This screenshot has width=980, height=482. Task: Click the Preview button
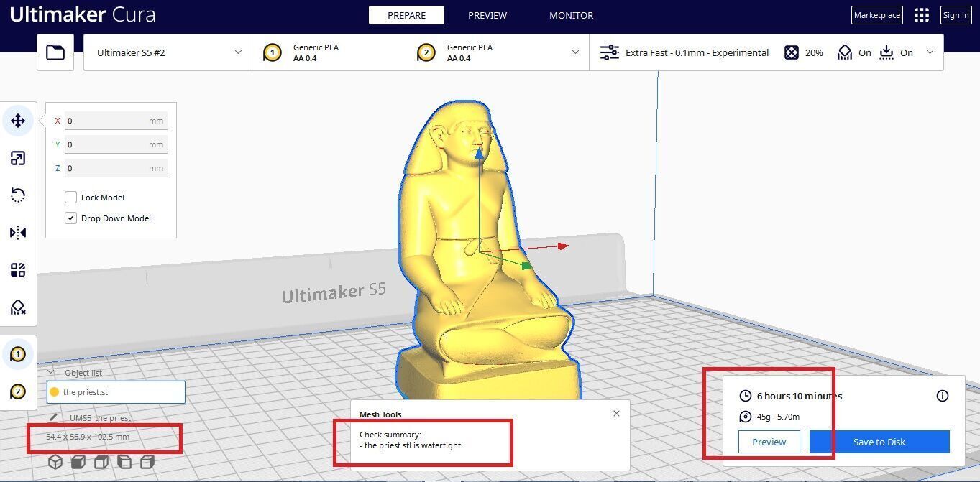pyautogui.click(x=769, y=442)
